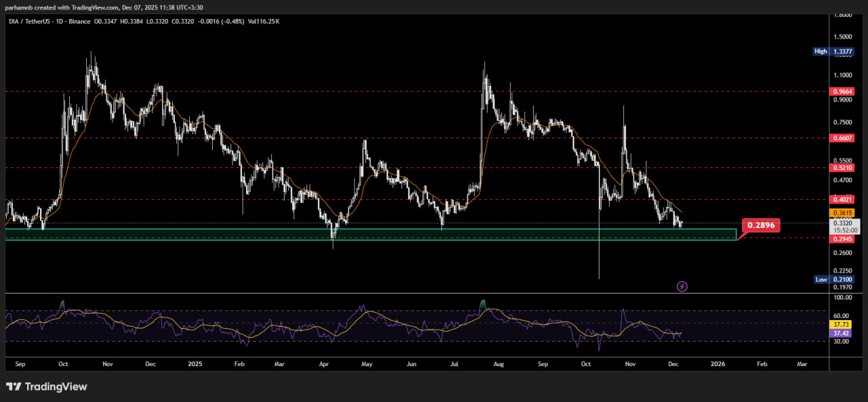Click the TradingView logo at bottom left
This screenshot has height=402, width=868.
46,386
